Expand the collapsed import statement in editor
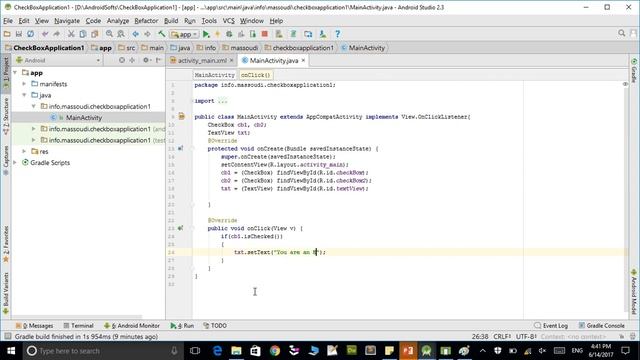This screenshot has height=360, width=640. pos(222,101)
